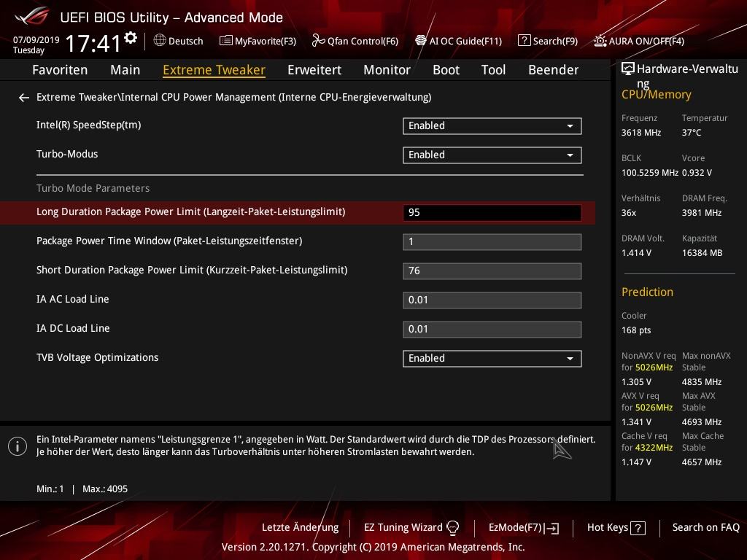Open AI OC Guide icon
The image size is (747, 560).
click(x=421, y=41)
